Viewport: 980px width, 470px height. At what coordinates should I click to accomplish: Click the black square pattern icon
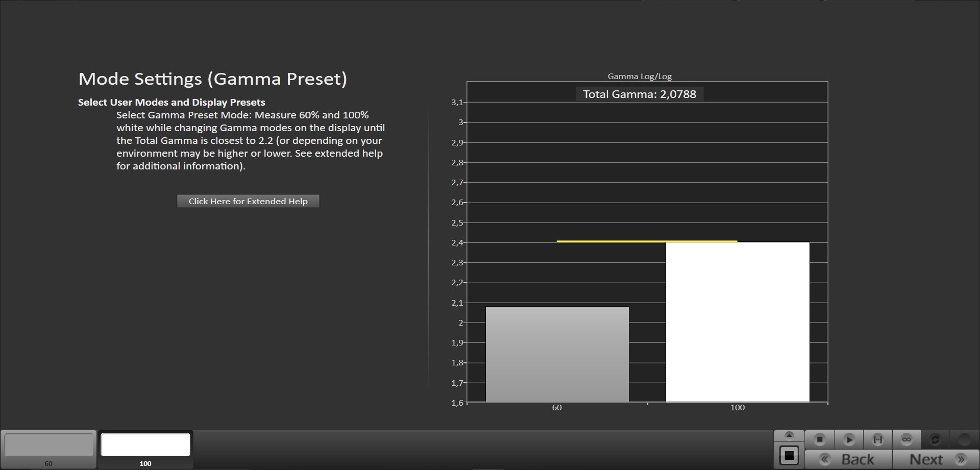pyautogui.click(x=789, y=456)
